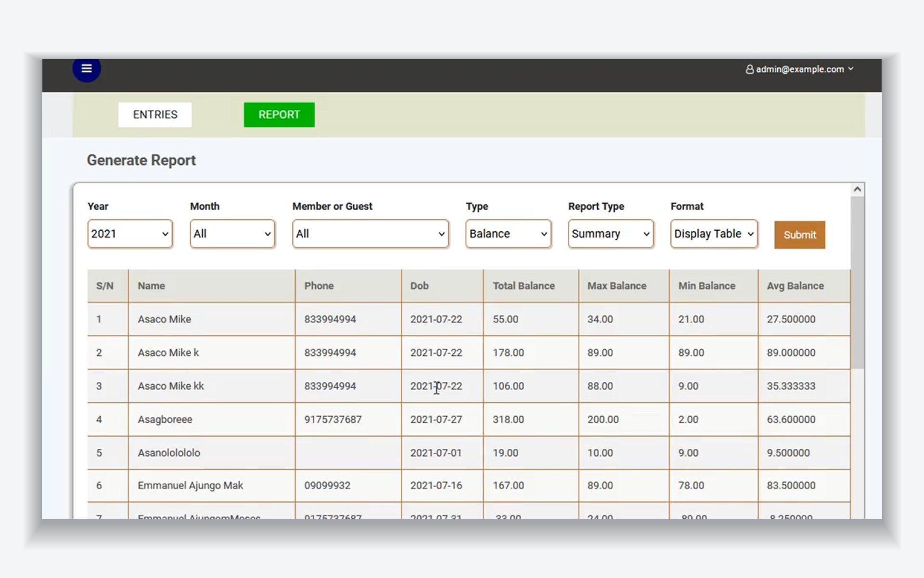Click the max balance 88.00
The height and width of the screenshot is (578, 924).
[600, 386]
